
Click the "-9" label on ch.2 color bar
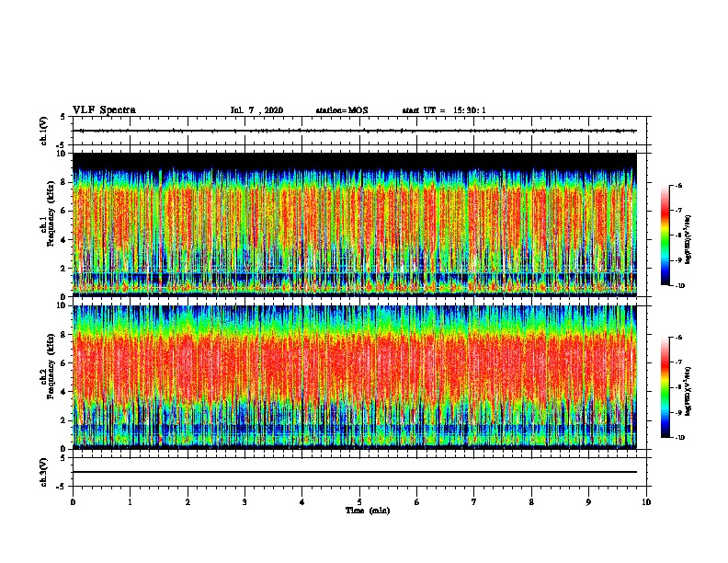click(678, 412)
